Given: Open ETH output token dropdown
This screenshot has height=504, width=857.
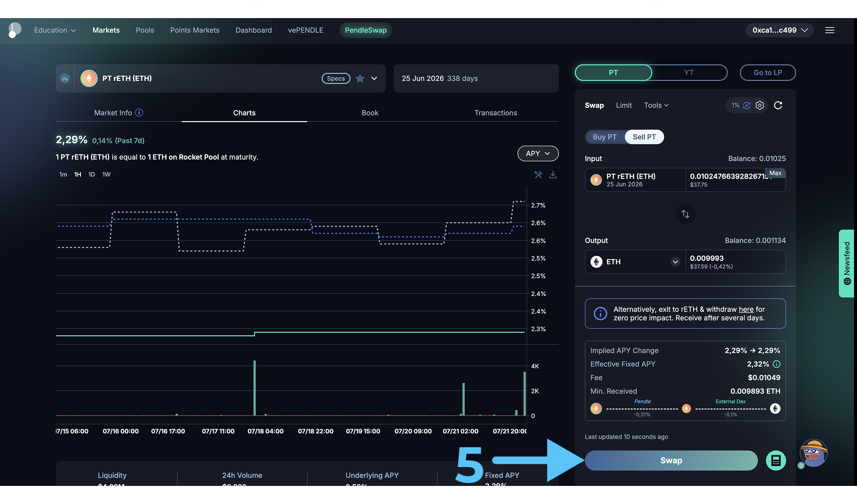Looking at the screenshot, I should click(x=675, y=262).
